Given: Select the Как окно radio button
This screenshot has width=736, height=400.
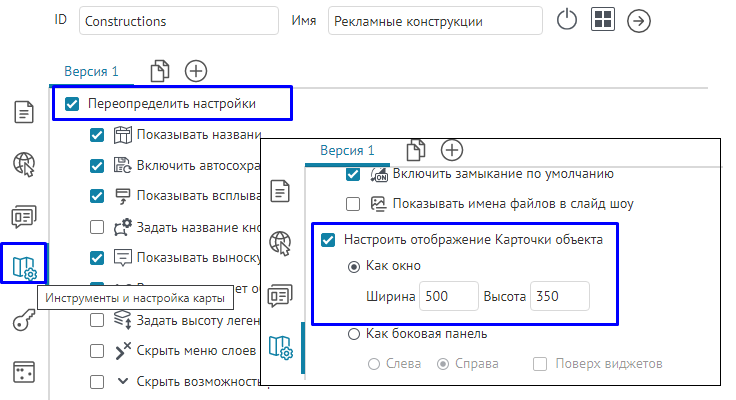Looking at the screenshot, I should pyautogui.click(x=352, y=267).
